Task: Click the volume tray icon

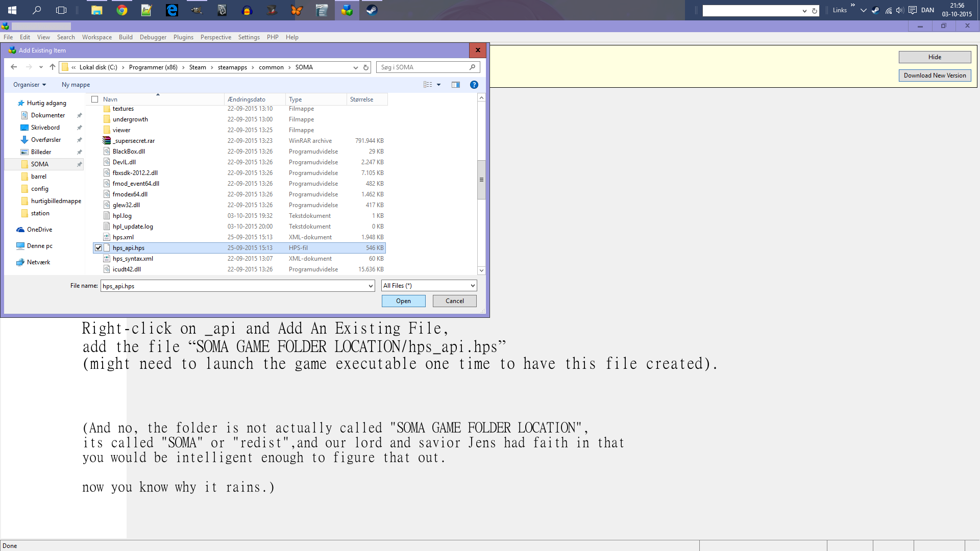Action: pos(899,10)
